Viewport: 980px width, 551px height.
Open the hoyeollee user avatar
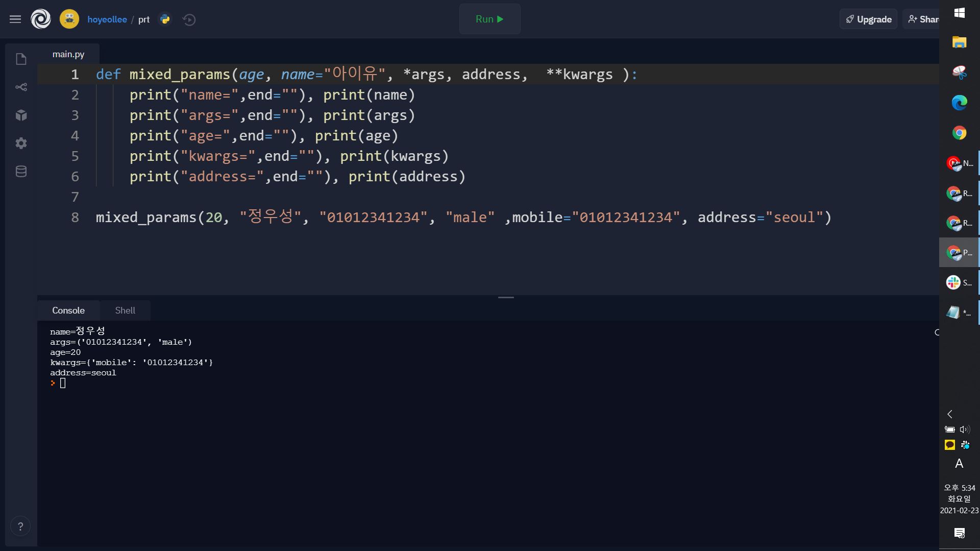tap(69, 19)
